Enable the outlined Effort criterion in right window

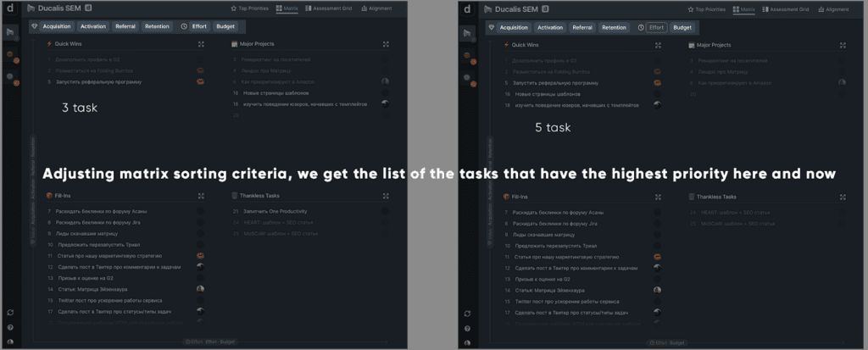click(656, 27)
